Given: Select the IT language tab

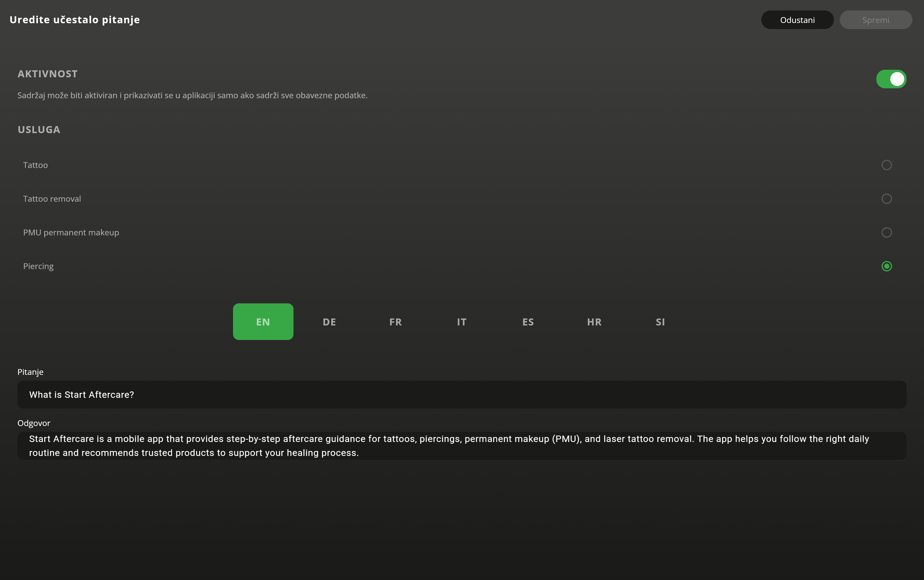Looking at the screenshot, I should click(461, 322).
